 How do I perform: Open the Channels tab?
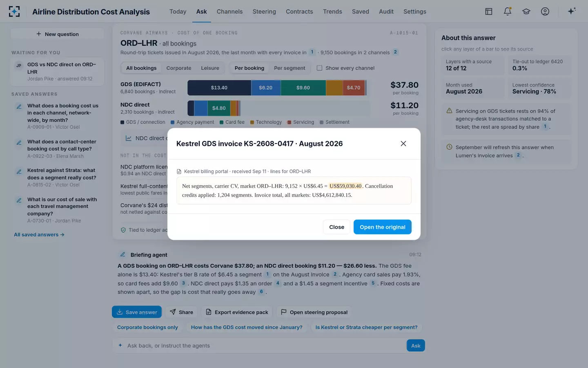[229, 11]
